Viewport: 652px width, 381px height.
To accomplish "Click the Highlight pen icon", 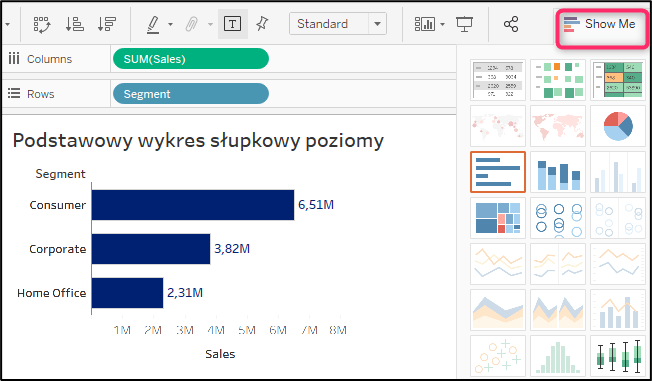I will tap(153, 24).
